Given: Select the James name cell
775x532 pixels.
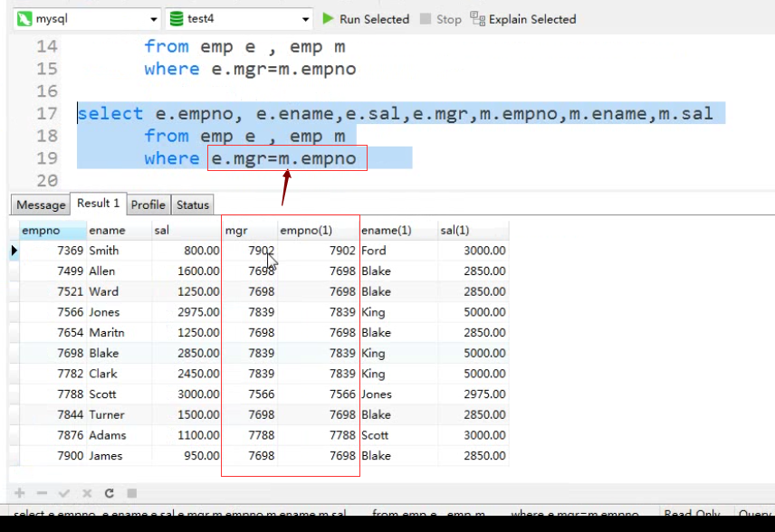Looking at the screenshot, I should coord(120,455).
